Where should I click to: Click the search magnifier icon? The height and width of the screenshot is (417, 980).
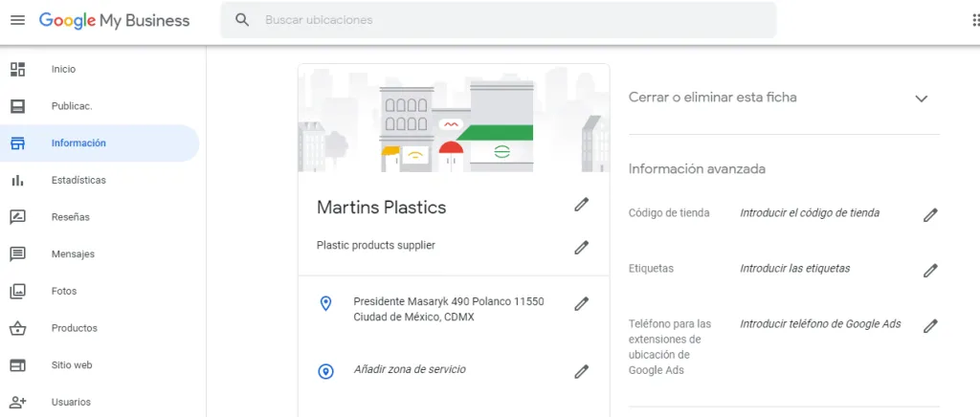coord(242,20)
